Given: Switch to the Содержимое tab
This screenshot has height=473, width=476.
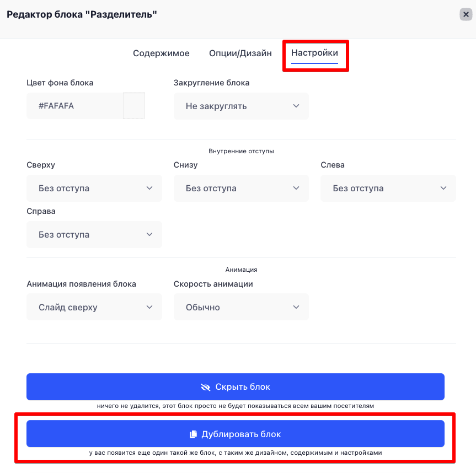Looking at the screenshot, I should click(161, 53).
